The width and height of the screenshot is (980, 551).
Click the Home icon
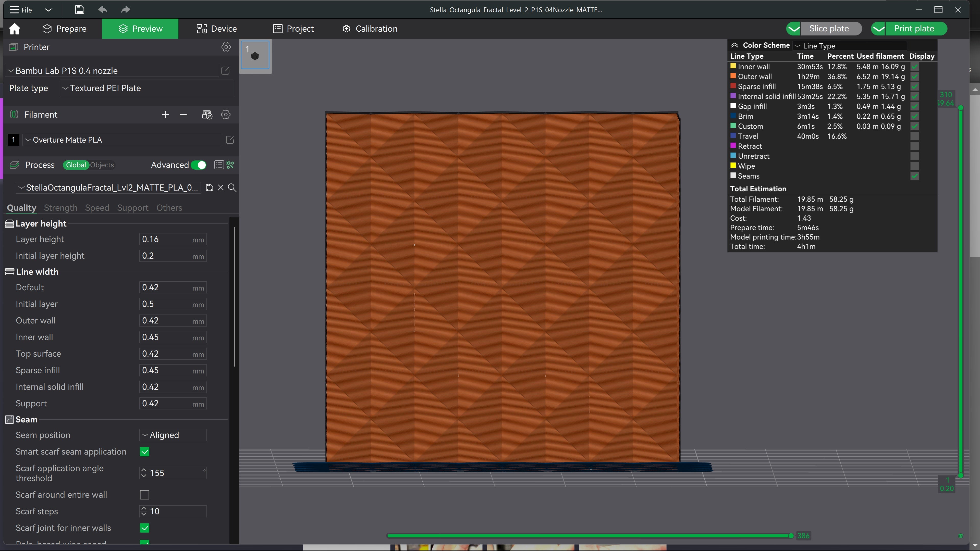[x=15, y=29]
